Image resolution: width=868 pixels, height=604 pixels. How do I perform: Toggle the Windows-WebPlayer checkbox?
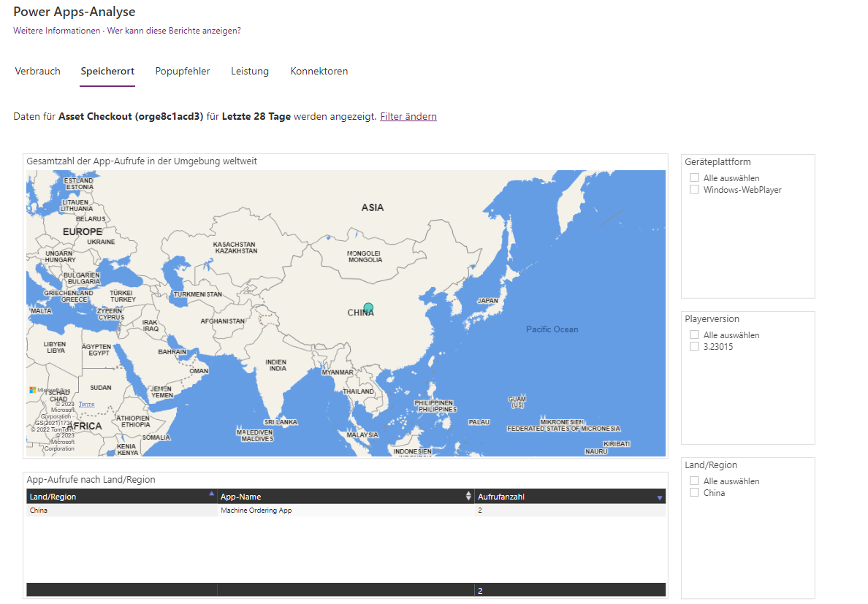pyautogui.click(x=694, y=189)
